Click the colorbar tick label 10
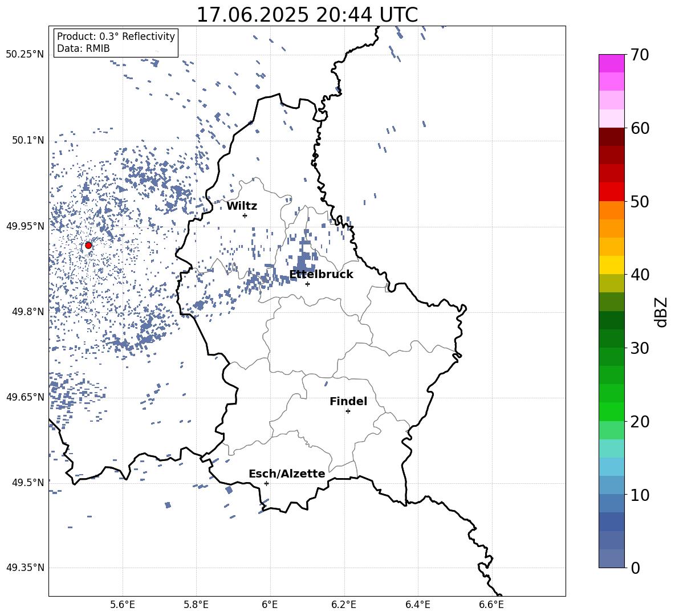Viewport: 675px width, 616px height. click(x=640, y=495)
